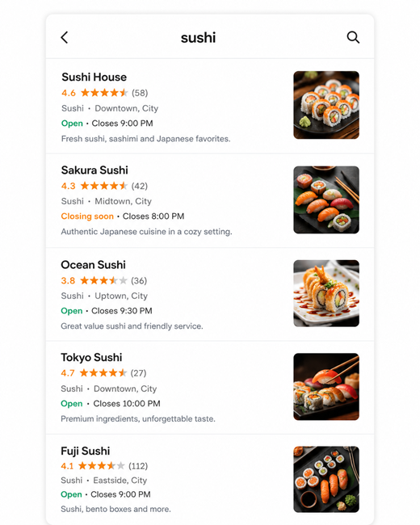Tap the Ocean Sushi listing title

(x=93, y=265)
